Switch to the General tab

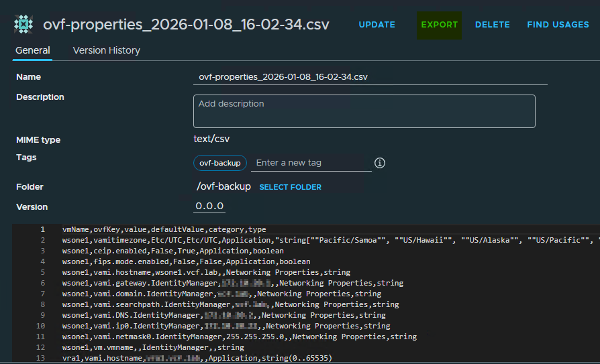(32, 50)
